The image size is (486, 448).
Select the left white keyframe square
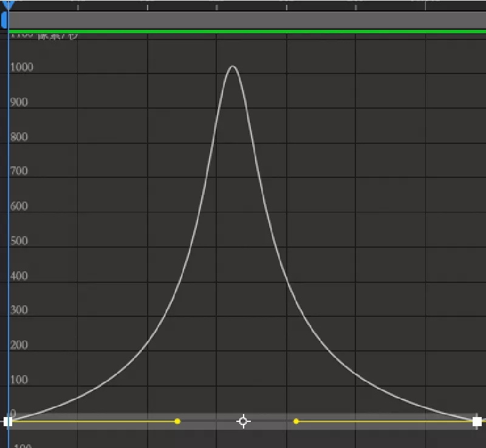(x=8, y=422)
